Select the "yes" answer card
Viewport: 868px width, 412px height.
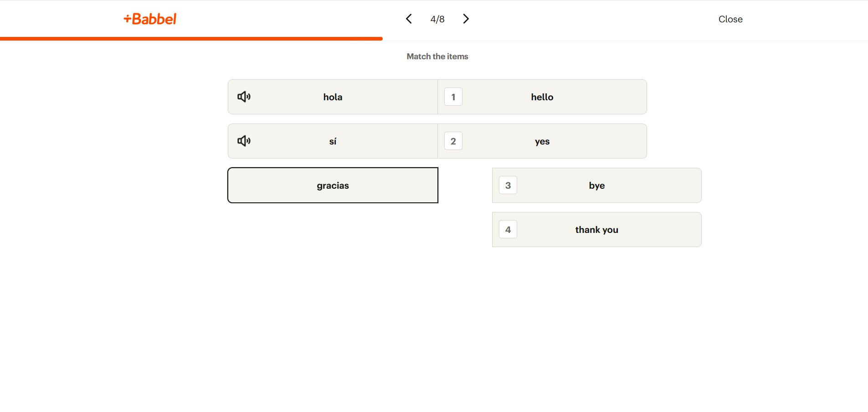click(x=542, y=141)
